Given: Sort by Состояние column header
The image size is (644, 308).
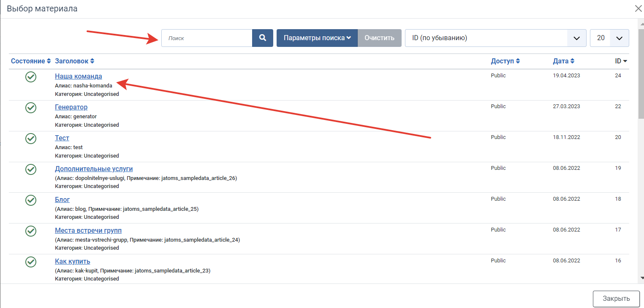Looking at the screenshot, I should pos(31,61).
